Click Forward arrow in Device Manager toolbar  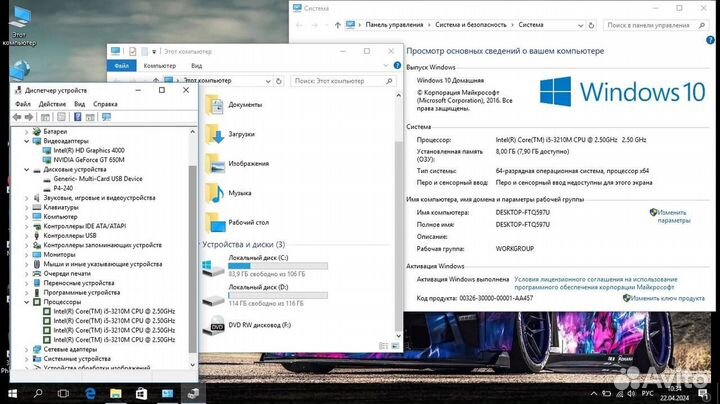point(29,117)
